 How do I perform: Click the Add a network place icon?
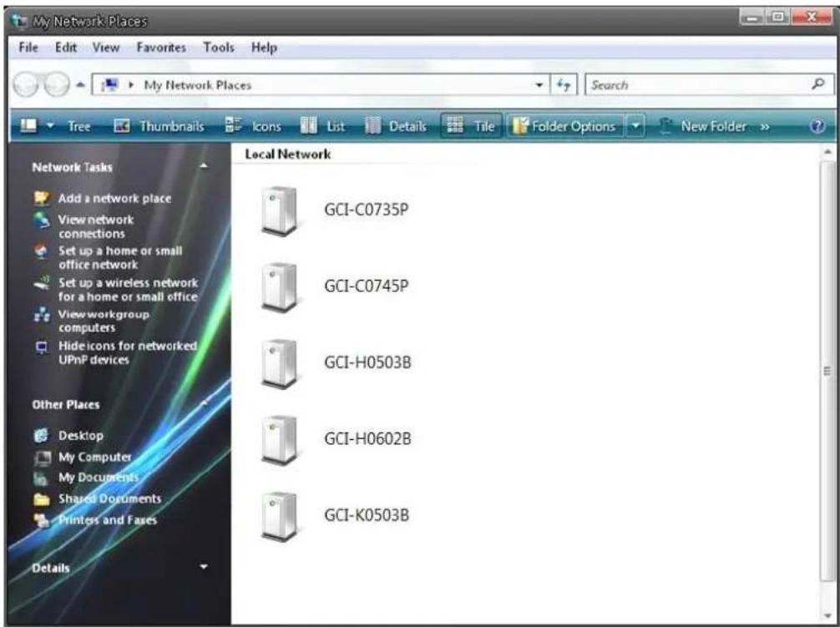coord(41,198)
